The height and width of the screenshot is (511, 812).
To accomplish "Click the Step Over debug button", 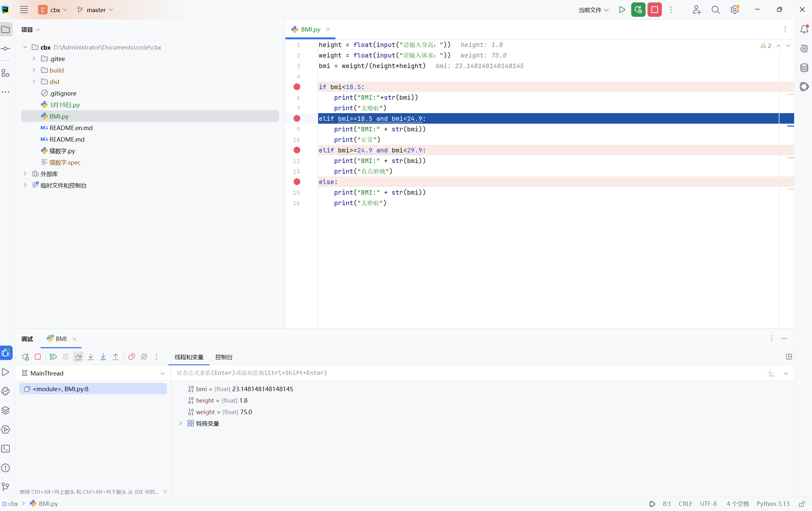I will (x=78, y=357).
